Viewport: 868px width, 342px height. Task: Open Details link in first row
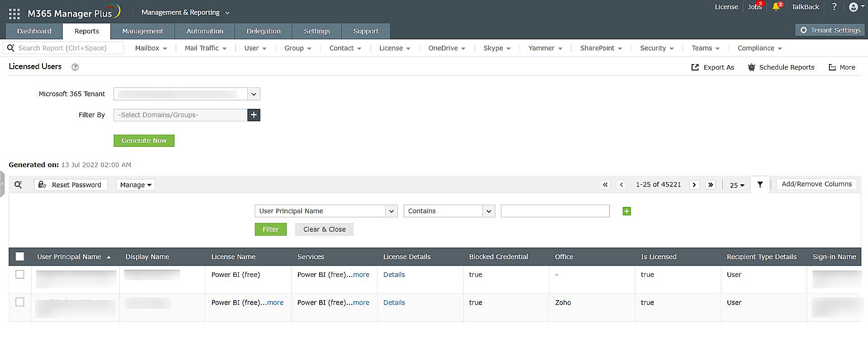[394, 275]
